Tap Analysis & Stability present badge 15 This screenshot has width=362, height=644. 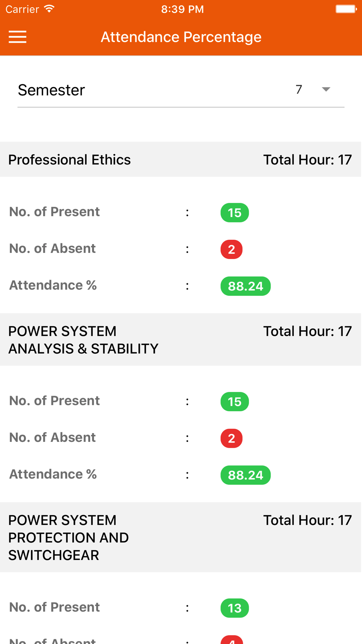coord(235,402)
